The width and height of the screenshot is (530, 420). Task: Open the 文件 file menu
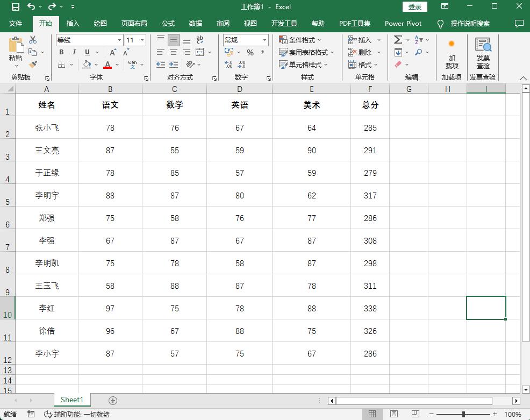[x=16, y=23]
